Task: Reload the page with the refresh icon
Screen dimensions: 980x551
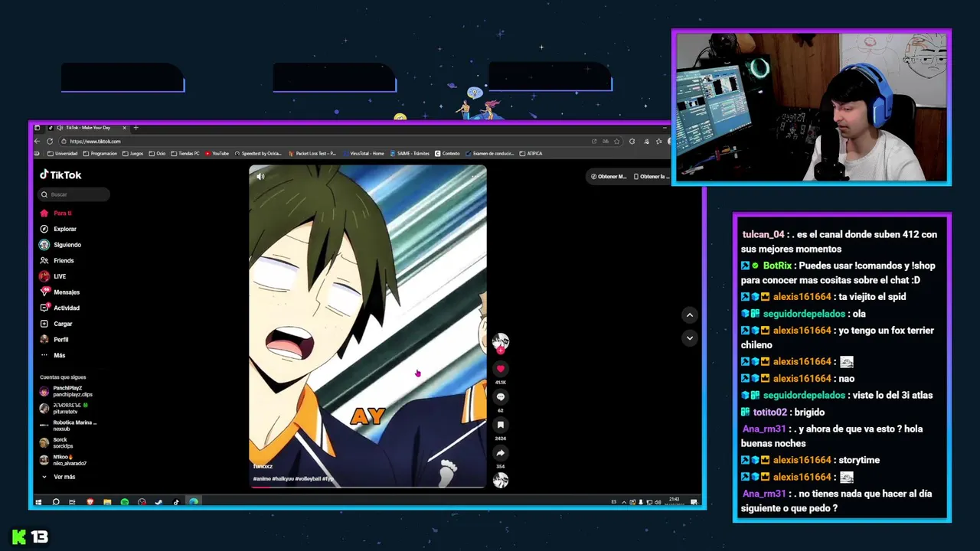Action: (51, 142)
